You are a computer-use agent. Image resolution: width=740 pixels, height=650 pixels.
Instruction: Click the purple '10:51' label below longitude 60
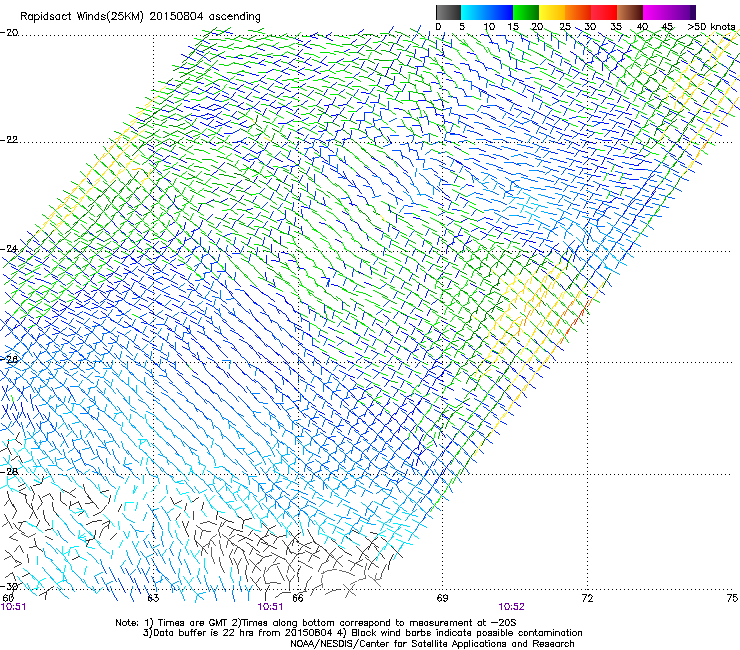click(13, 607)
